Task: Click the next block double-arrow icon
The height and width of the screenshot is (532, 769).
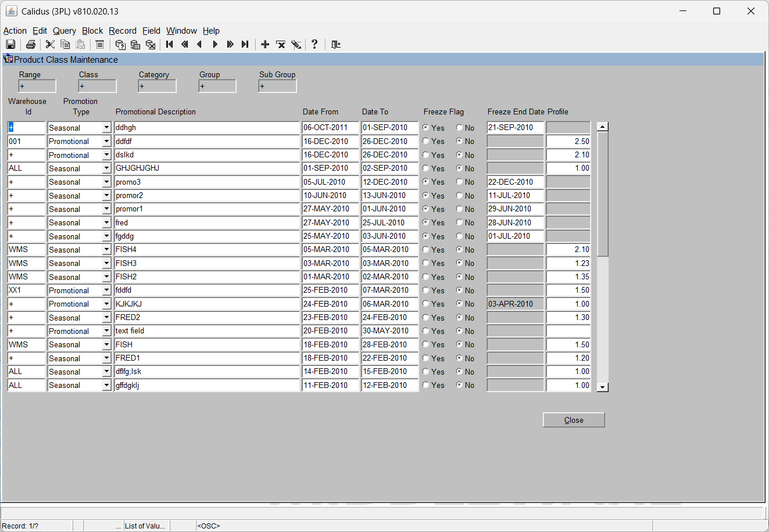Action: coord(230,44)
